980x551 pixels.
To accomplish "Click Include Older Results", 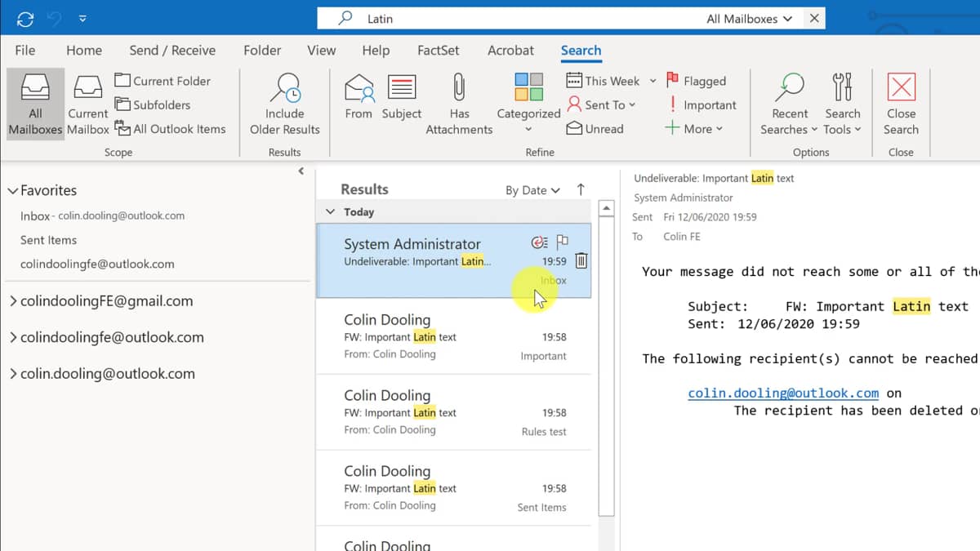I will coord(284,104).
